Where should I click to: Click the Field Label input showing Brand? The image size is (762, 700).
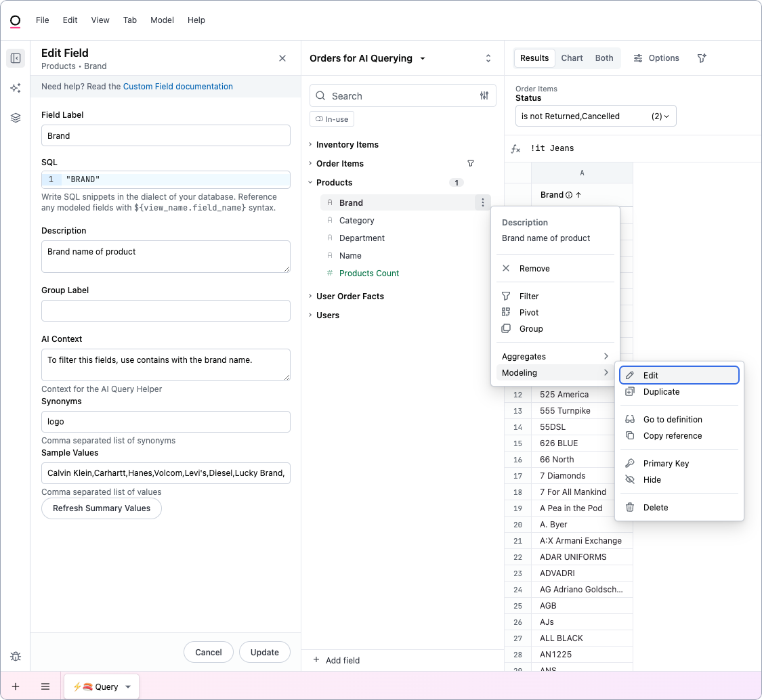pyautogui.click(x=165, y=135)
